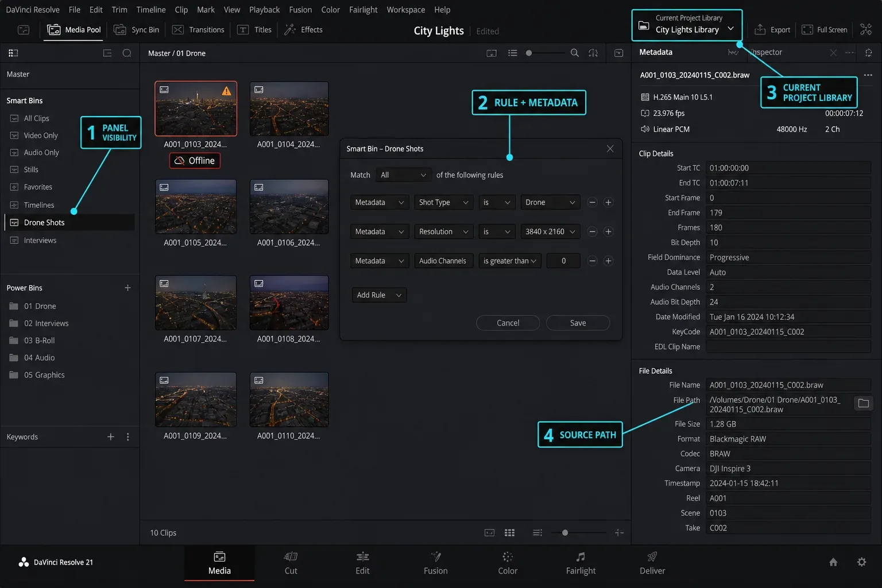Click the Master bin label
The width and height of the screenshot is (882, 588).
pyautogui.click(x=18, y=74)
